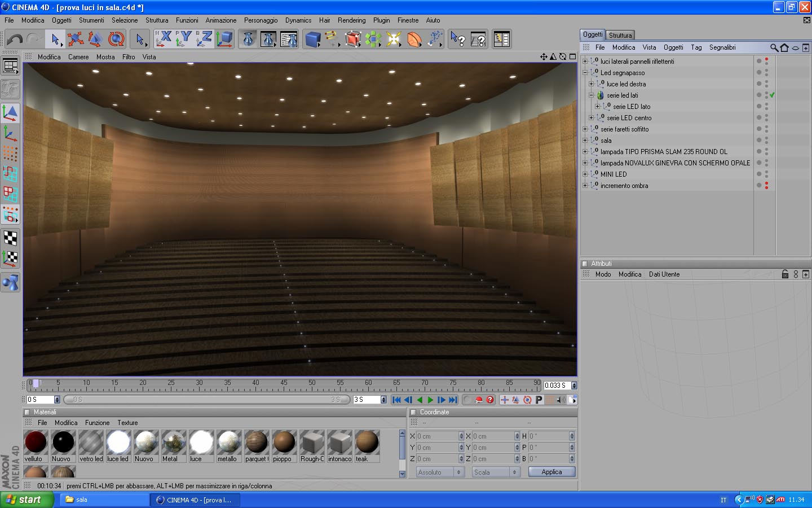Click the Render in Picture Viewer icon
812x508 pixels.
[268, 39]
